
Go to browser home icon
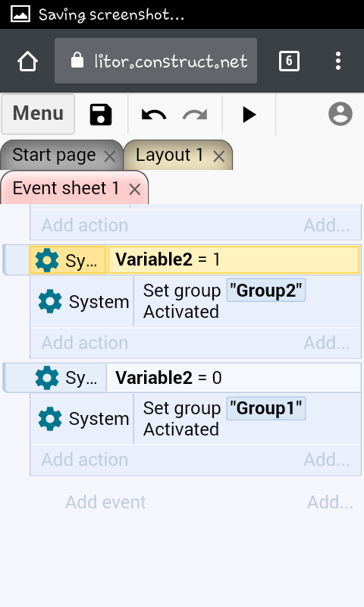tap(27, 61)
